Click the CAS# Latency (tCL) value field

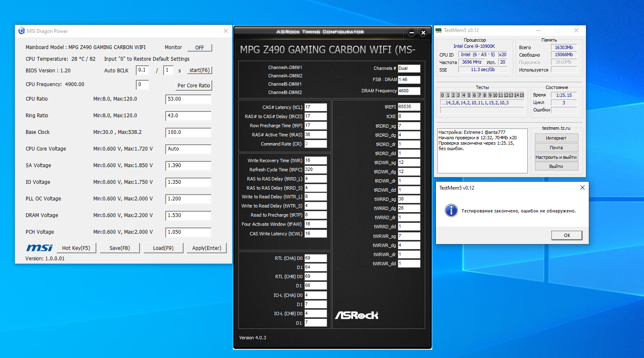pos(316,107)
